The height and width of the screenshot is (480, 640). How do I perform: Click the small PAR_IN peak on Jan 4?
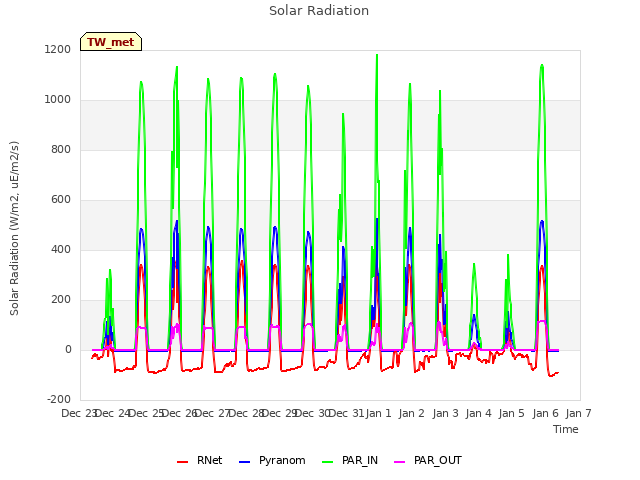coord(474,264)
